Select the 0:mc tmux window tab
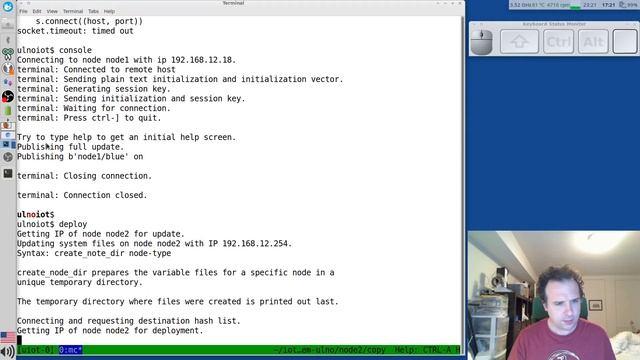 pos(71,350)
